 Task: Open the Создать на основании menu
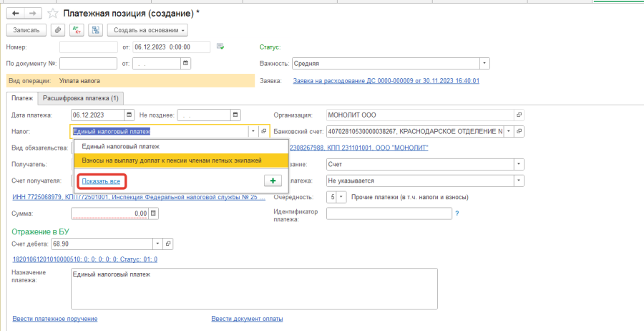[x=147, y=30]
